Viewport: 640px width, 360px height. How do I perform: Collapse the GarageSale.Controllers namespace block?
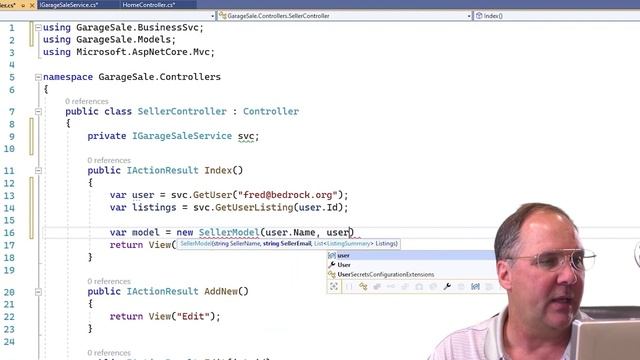38,77
